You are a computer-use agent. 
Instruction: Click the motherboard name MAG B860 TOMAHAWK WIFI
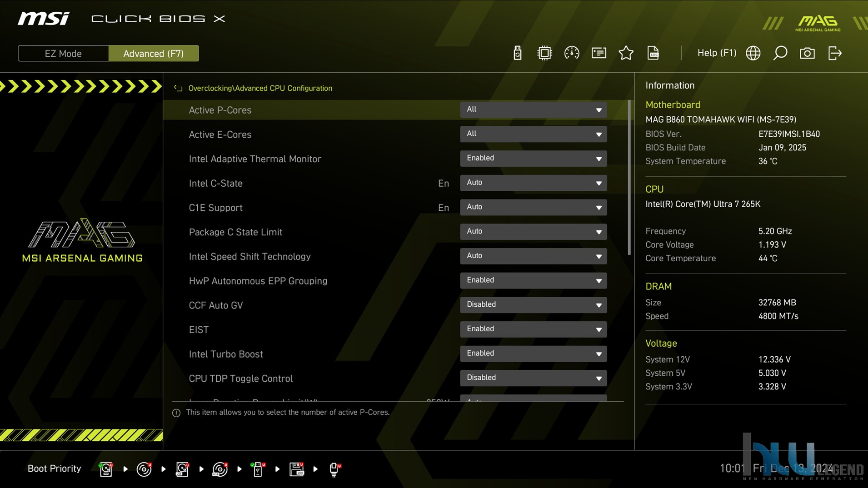pos(721,120)
